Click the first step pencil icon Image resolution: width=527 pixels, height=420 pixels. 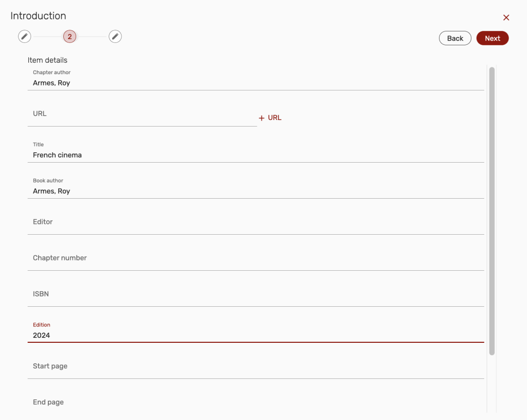[24, 37]
